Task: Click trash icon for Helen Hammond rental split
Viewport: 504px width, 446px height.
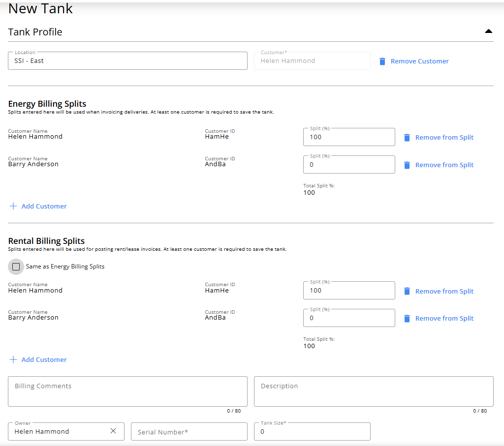Action: pos(407,291)
